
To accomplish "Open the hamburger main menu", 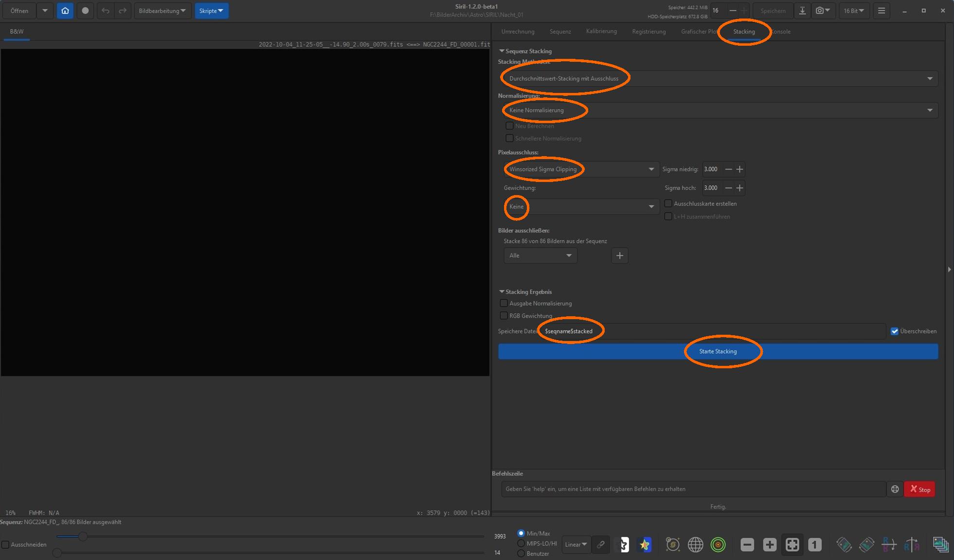I will coord(881,11).
